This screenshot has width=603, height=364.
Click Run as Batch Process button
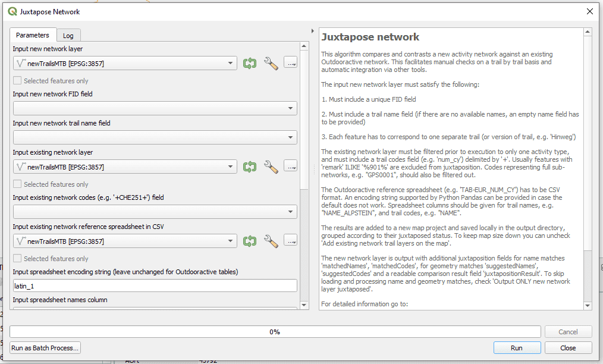tap(45, 348)
